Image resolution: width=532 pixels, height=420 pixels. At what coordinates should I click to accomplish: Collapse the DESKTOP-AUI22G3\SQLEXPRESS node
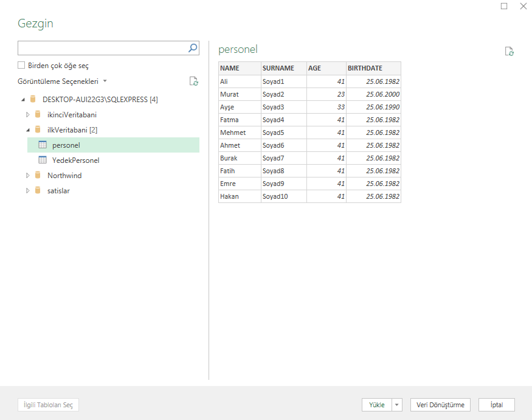pyautogui.click(x=23, y=100)
